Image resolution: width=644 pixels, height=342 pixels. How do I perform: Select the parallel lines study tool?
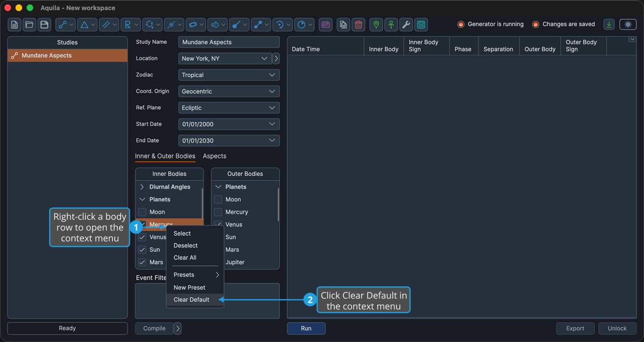(106, 25)
